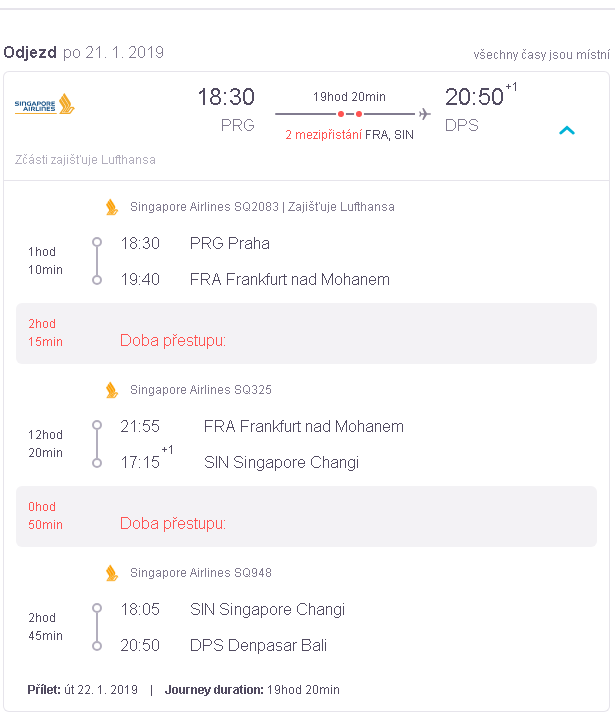Collapse flight details with the blue chevron
615x713 pixels.
pos(567,131)
